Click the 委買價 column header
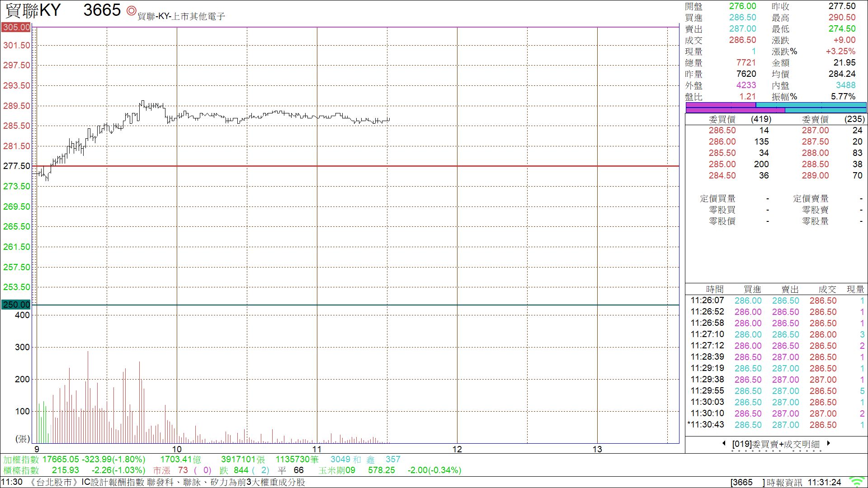The height and width of the screenshot is (488, 868). pyautogui.click(x=722, y=119)
